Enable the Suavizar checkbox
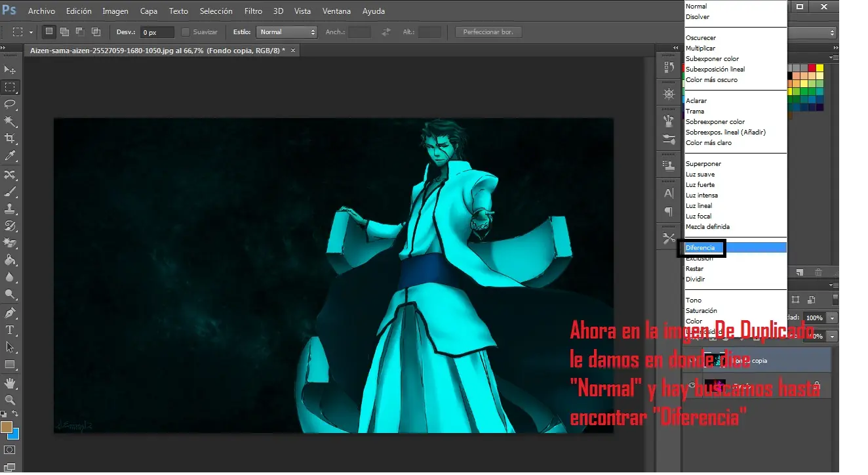The image size is (868, 475). [x=185, y=31]
